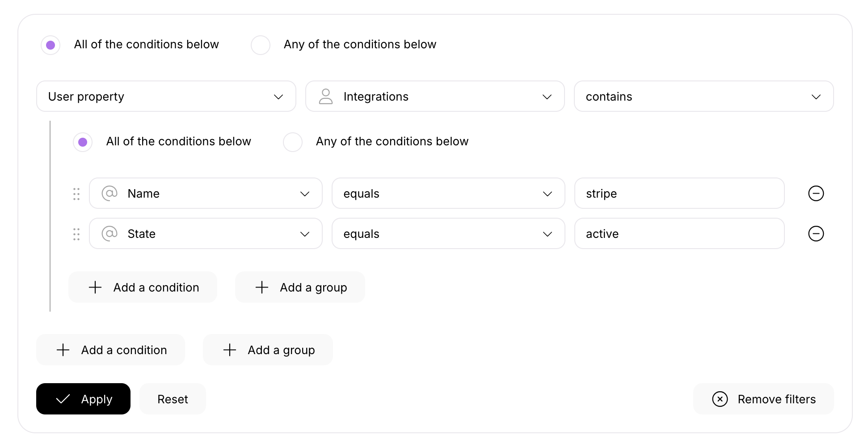Open the 'contains' operator dropdown

coord(704,97)
